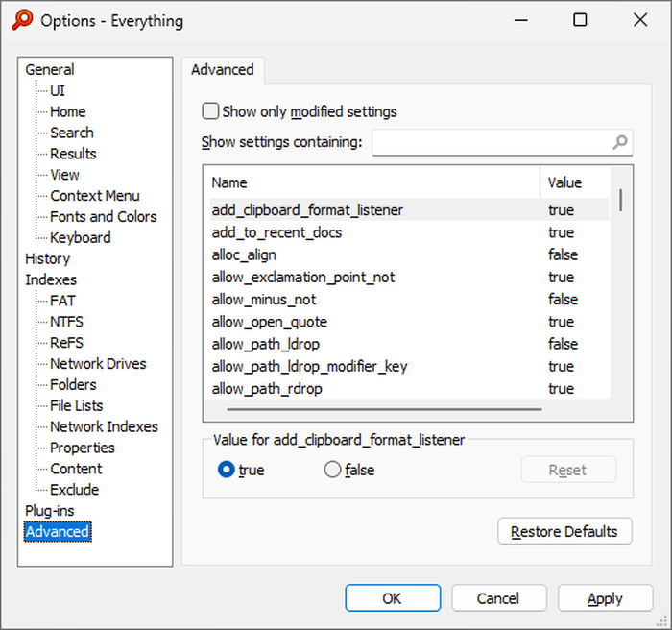
Task: Maximize the Options window
Action: tap(580, 20)
